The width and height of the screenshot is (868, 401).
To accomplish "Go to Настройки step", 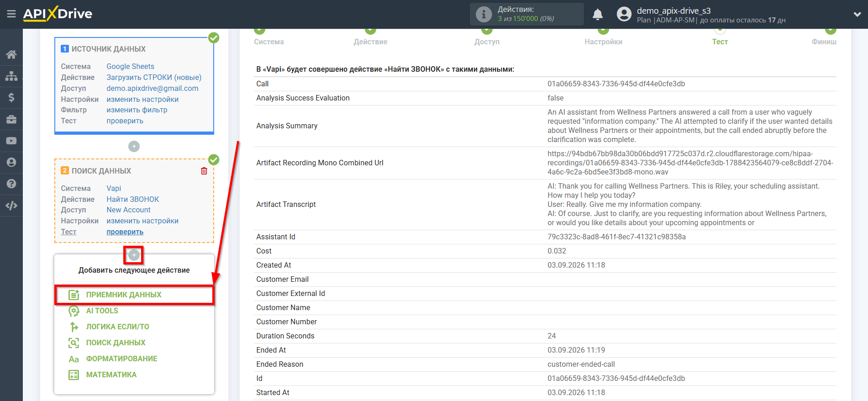I will [x=603, y=42].
